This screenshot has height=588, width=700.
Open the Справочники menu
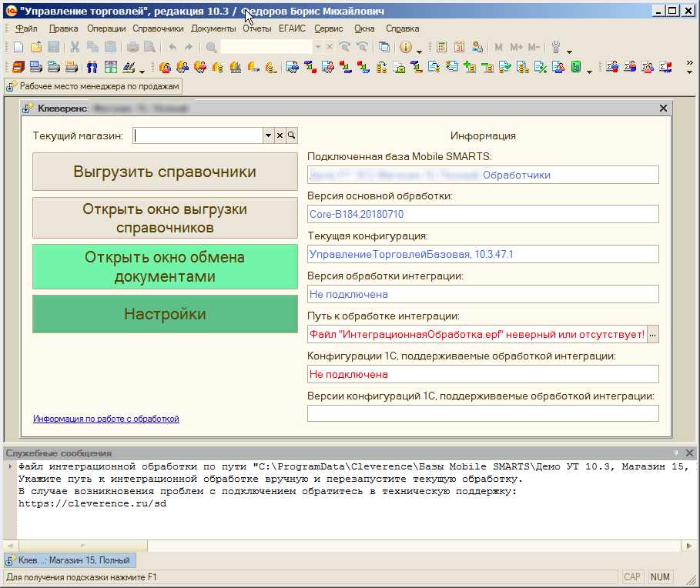pyautogui.click(x=158, y=28)
